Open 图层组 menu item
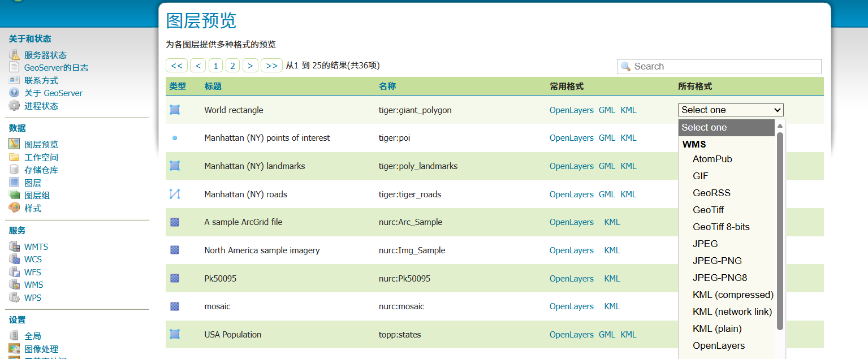Image resolution: width=868 pixels, height=359 pixels. pos(37,195)
